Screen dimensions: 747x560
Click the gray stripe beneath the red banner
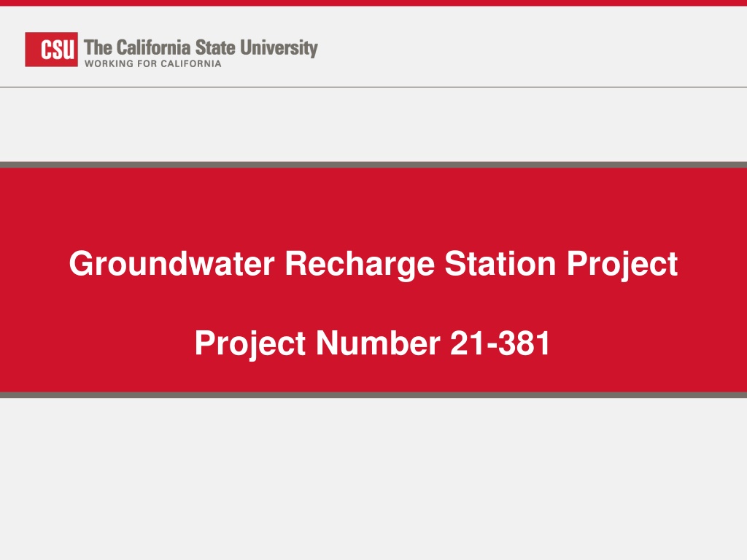(373, 394)
